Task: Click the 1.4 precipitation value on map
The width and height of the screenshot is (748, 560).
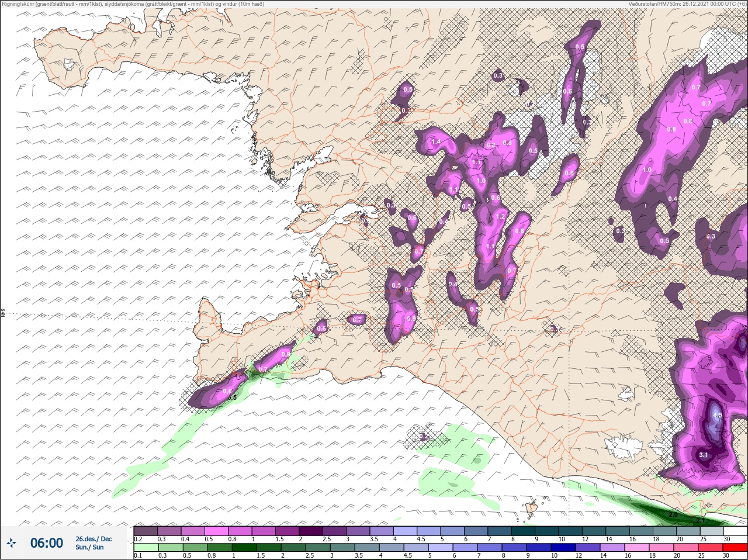Action: point(436,141)
